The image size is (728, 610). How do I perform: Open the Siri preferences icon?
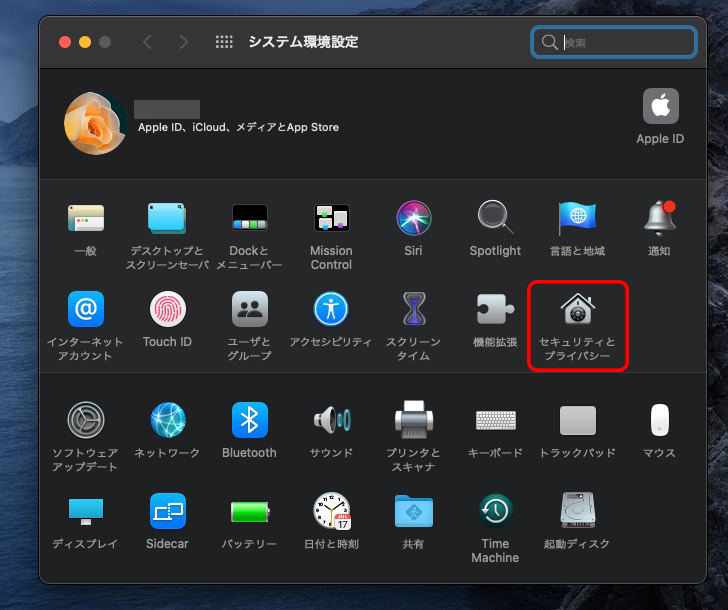click(413, 218)
